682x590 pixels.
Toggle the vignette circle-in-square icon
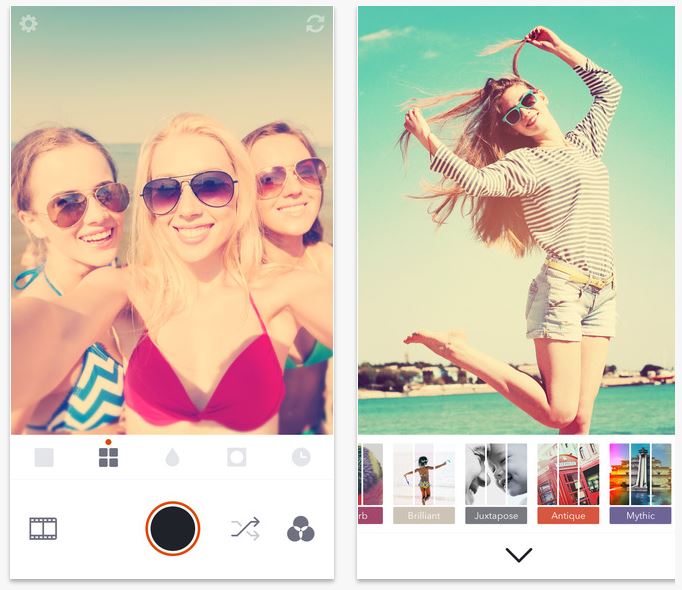pos(236,458)
